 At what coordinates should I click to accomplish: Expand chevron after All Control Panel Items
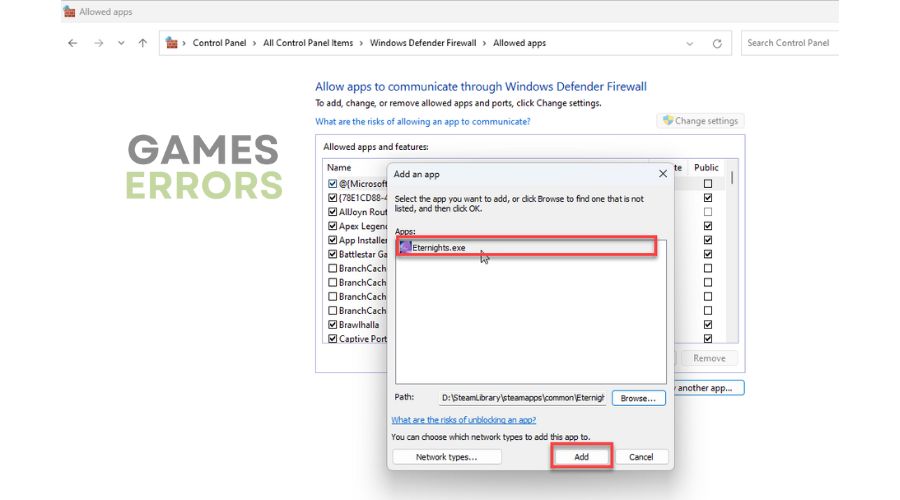tap(362, 43)
